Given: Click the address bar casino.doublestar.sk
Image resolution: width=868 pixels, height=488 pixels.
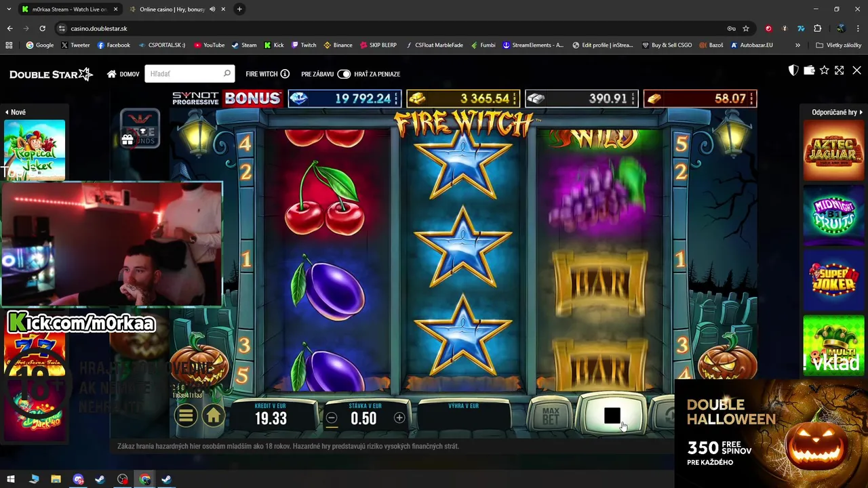Looking at the screenshot, I should pyautogui.click(x=99, y=28).
